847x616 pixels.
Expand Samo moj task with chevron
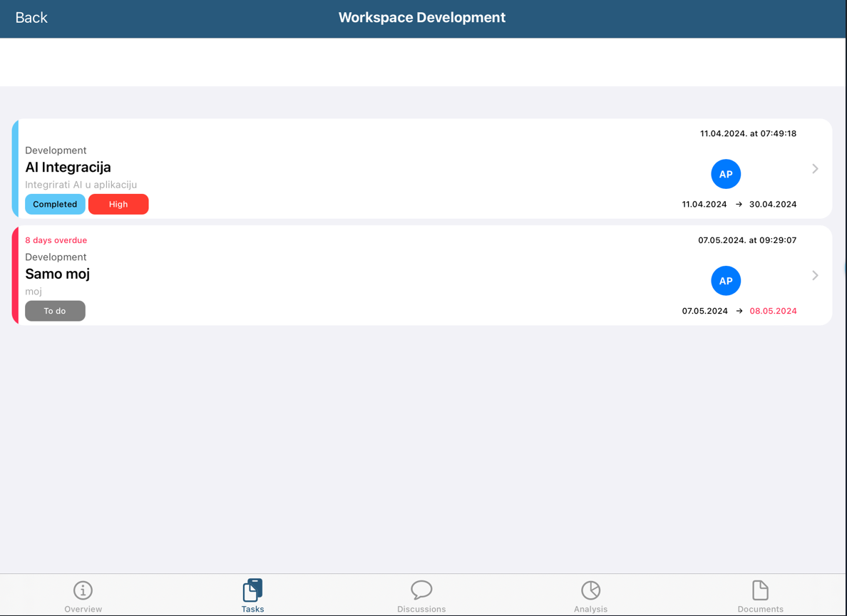point(815,275)
